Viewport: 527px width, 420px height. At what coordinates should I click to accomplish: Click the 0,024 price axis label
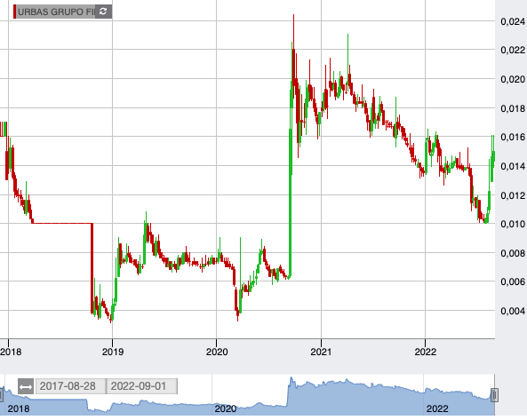pyautogui.click(x=513, y=21)
